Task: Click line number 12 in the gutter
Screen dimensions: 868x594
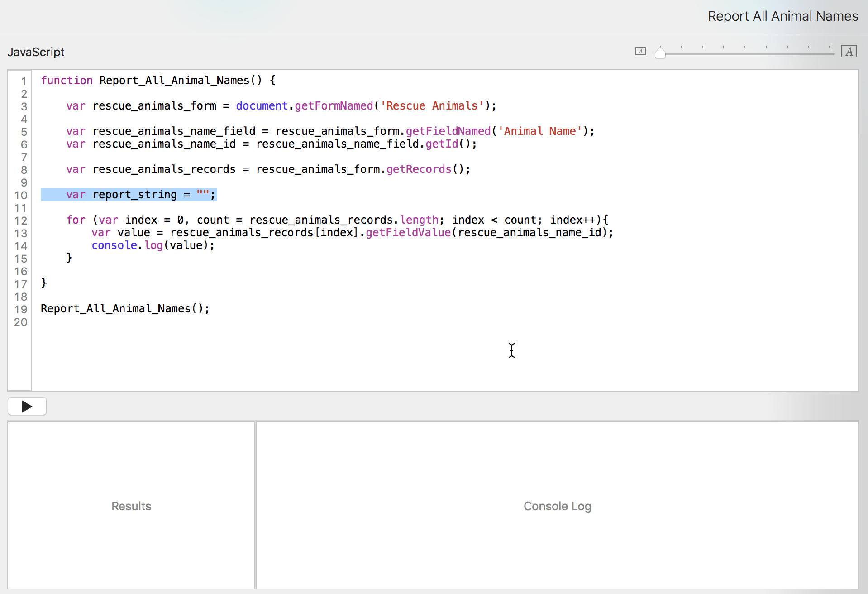Action: [21, 220]
